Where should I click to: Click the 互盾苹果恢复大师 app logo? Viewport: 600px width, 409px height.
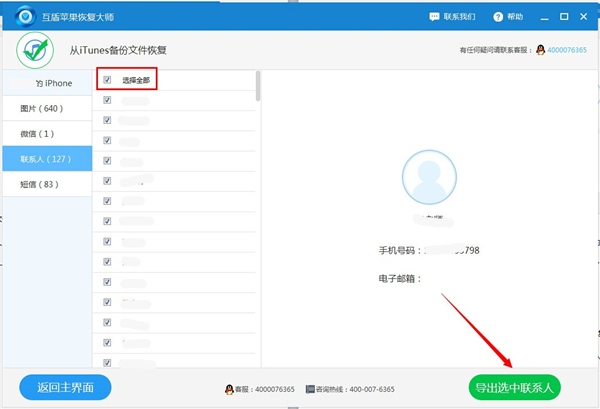point(26,16)
